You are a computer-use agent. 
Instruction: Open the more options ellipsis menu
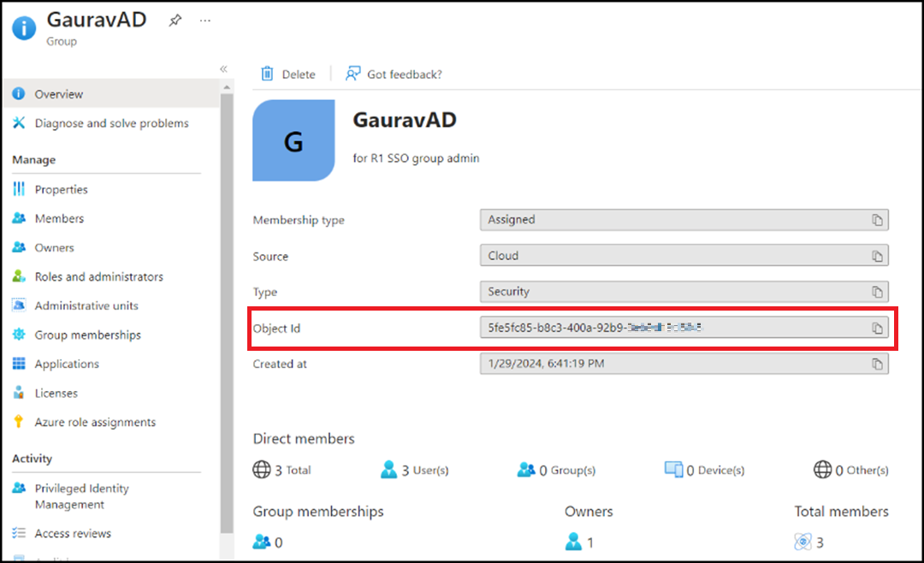tap(204, 21)
